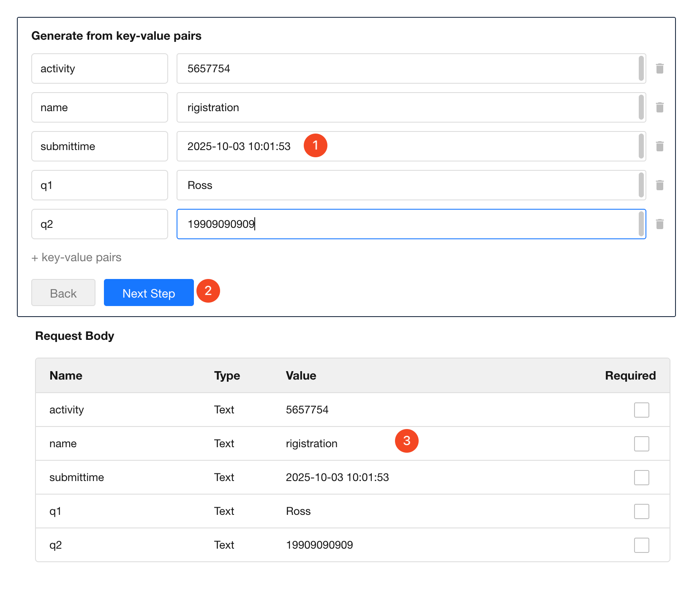Go back using the Back button
This screenshot has width=700, height=596.
63,293
